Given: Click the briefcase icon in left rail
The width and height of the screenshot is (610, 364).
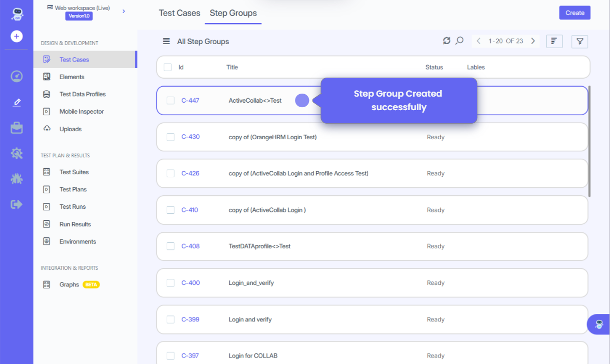Looking at the screenshot, I should click(17, 128).
